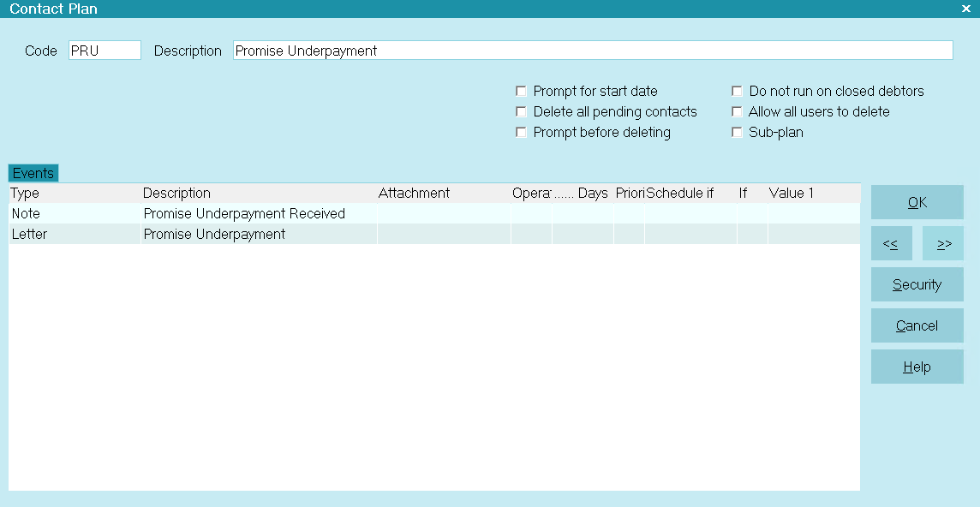
Task: Enable Do not run on closed debtors
Action: [x=737, y=92]
